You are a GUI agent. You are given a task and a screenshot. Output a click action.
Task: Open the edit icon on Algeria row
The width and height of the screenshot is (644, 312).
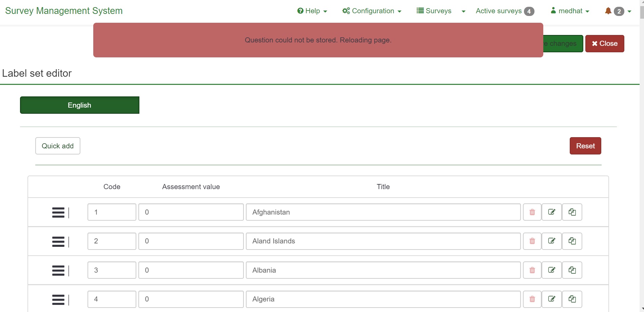click(552, 299)
